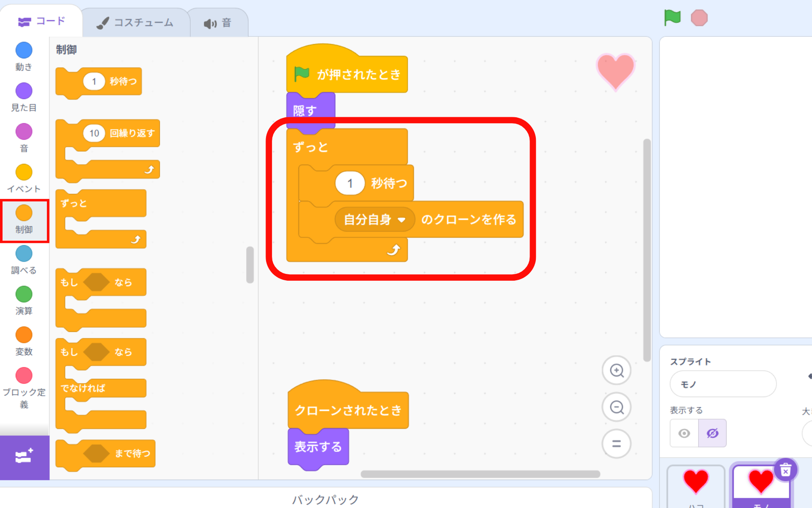Open the 調べる (Sensing) category
The width and height of the screenshot is (812, 508).
coord(24,254)
